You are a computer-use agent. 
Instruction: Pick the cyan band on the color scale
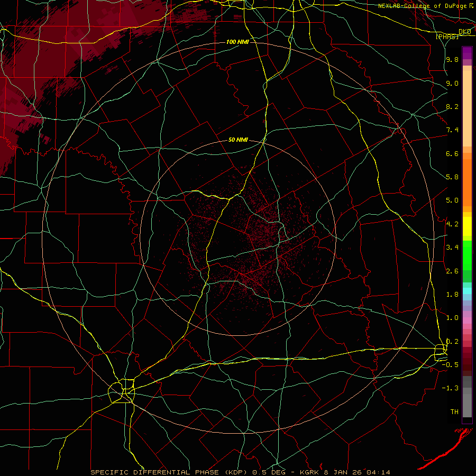(x=467, y=291)
